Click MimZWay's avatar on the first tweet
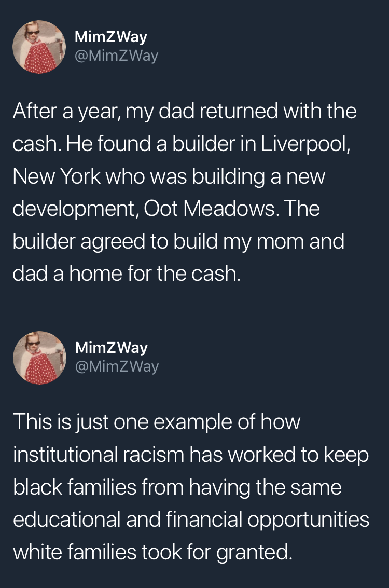 point(39,47)
